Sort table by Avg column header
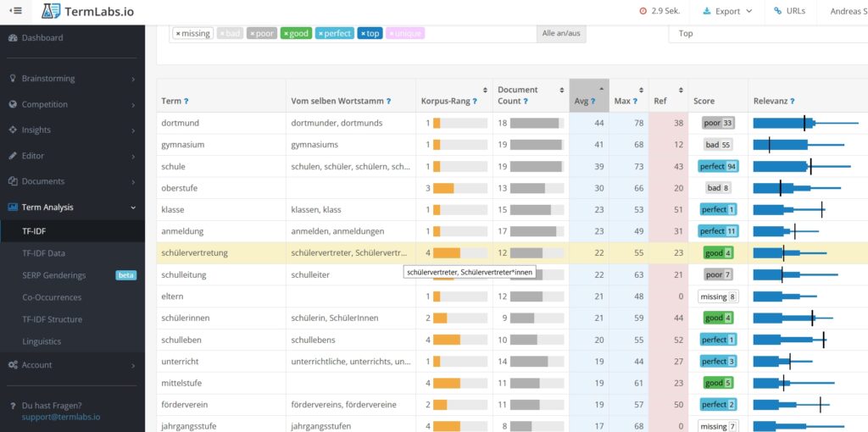 click(x=589, y=95)
